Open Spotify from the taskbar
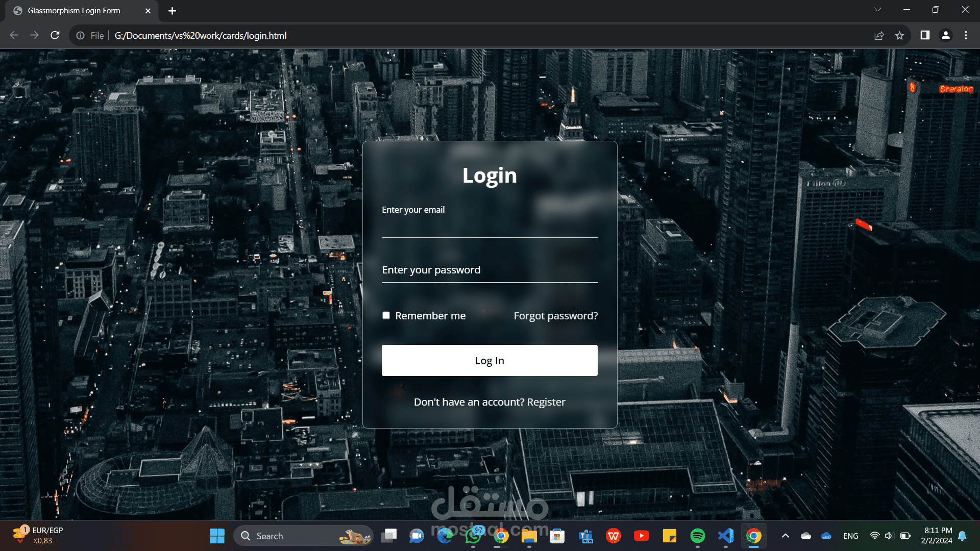This screenshot has width=980, height=551. click(697, 536)
